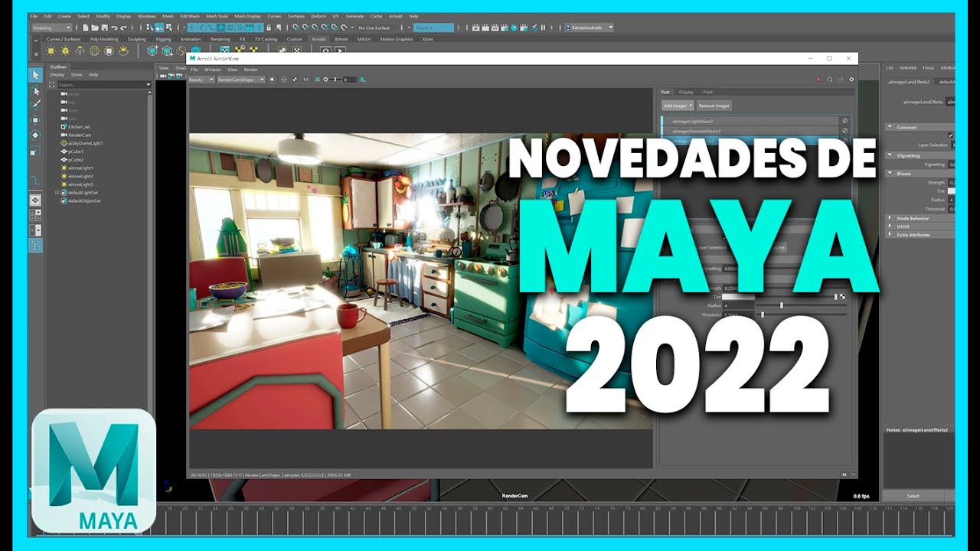
Task: Click the Arnold mesh light shelf icon
Action: click(66, 51)
